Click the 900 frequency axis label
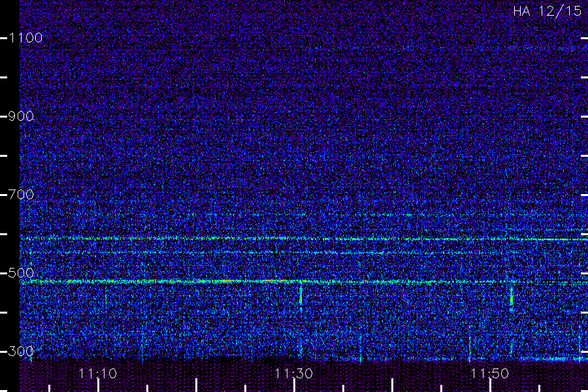588x392 pixels. point(21,116)
